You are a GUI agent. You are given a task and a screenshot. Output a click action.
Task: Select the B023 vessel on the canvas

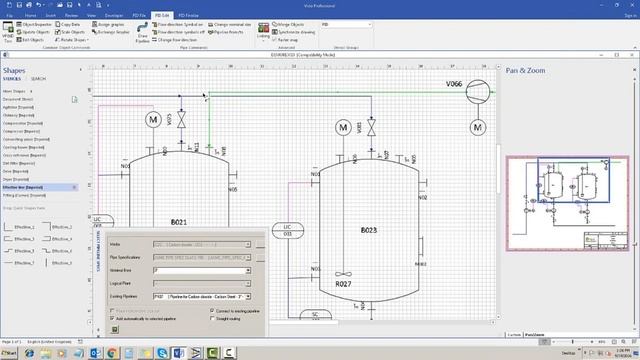[x=369, y=231]
